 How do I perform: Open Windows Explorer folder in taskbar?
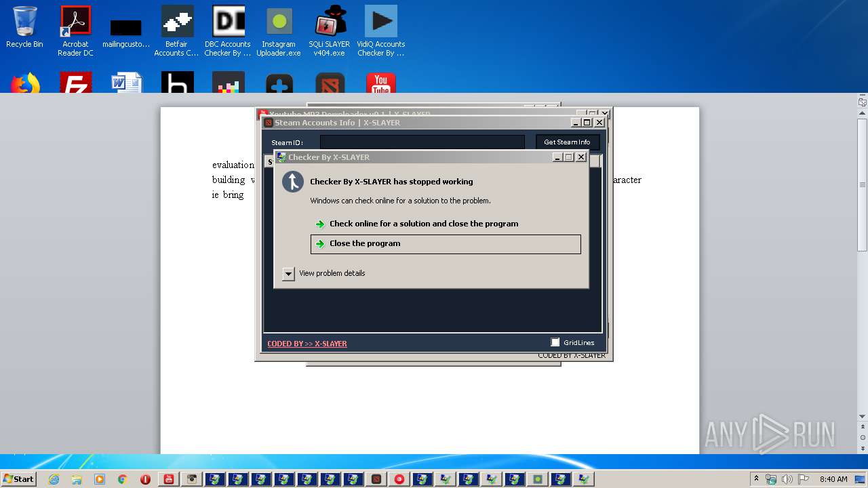coord(77,479)
